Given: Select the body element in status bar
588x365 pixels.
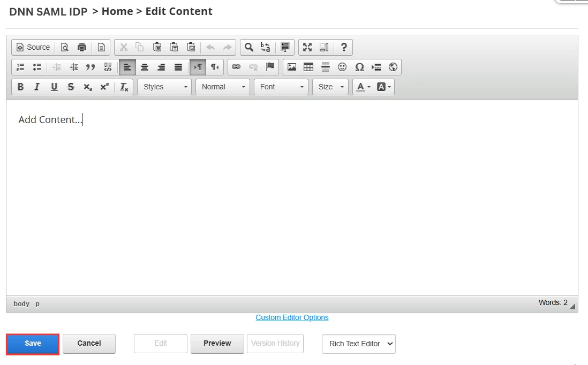Looking at the screenshot, I should coord(21,303).
